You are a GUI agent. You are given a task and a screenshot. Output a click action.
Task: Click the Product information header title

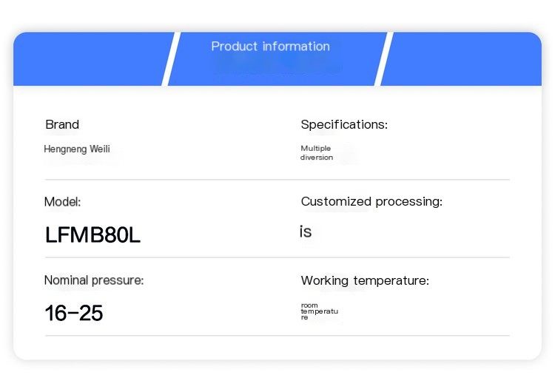tap(270, 47)
